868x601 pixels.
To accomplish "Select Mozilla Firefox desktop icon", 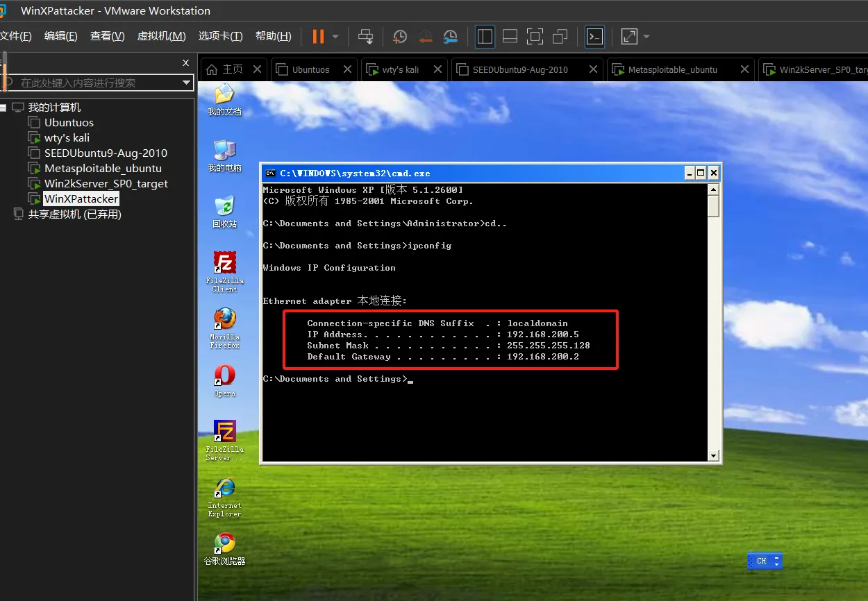I will point(224,328).
